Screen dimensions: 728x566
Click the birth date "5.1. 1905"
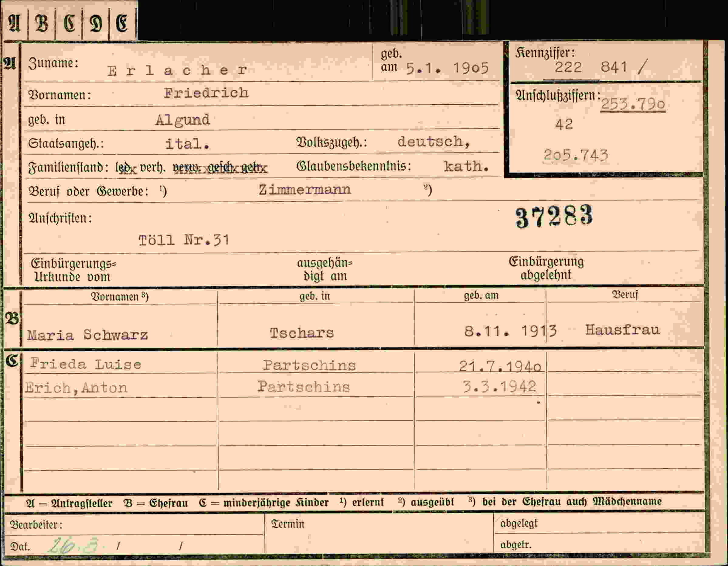pyautogui.click(x=447, y=68)
